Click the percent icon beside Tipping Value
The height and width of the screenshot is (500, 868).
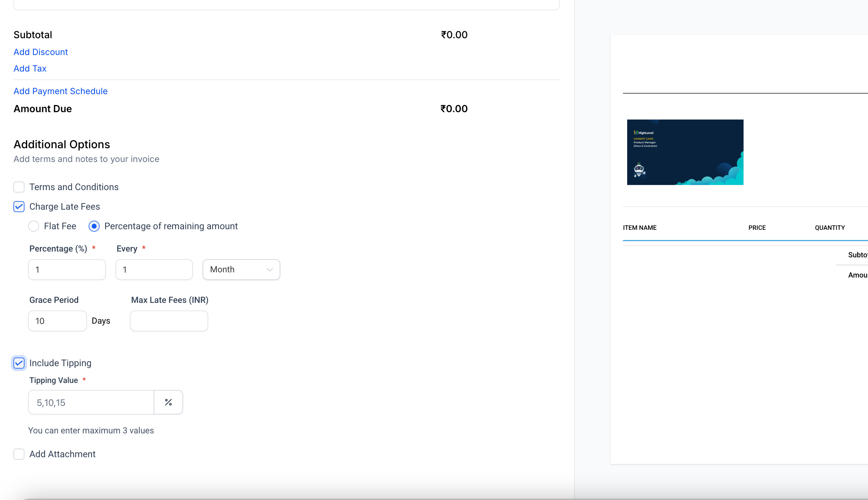click(x=168, y=402)
